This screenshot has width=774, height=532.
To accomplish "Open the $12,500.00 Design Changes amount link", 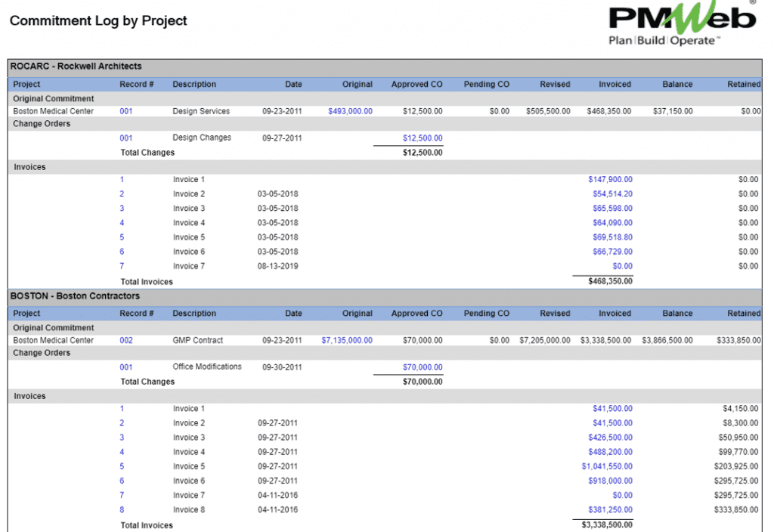I will tap(423, 138).
